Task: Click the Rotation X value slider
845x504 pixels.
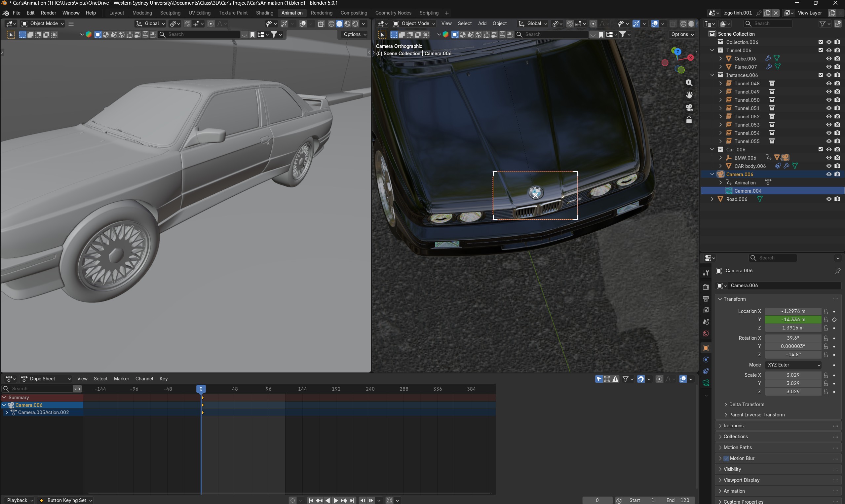Action: pos(793,338)
